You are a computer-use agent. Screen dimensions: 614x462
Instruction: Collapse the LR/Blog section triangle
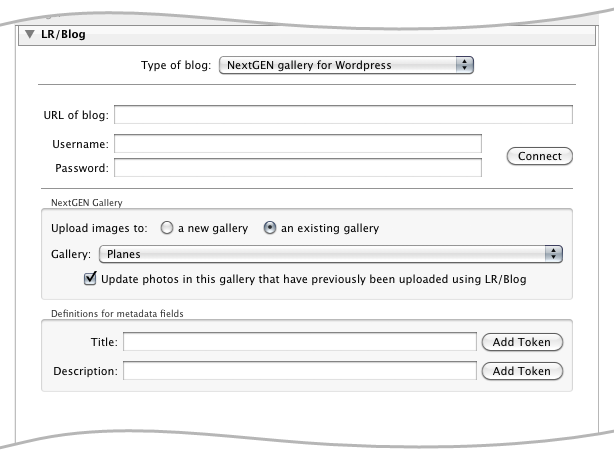pyautogui.click(x=30, y=34)
